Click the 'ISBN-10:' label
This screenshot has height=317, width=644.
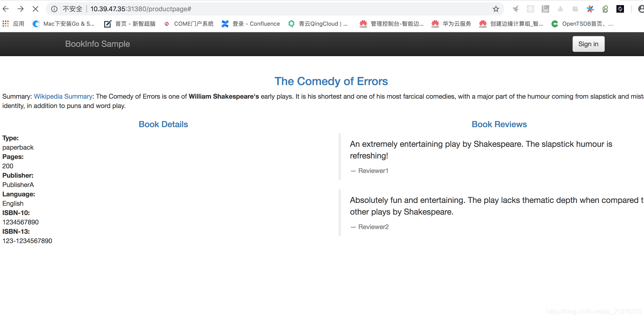pos(16,213)
